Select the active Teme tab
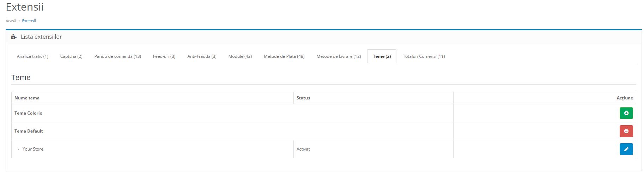Viewport: 644px width, 177px height. coord(382,56)
